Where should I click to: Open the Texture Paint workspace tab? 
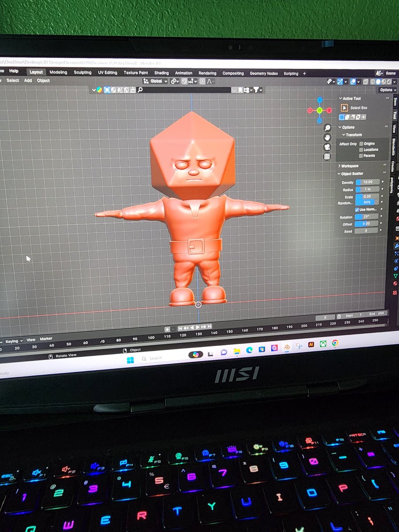point(136,73)
